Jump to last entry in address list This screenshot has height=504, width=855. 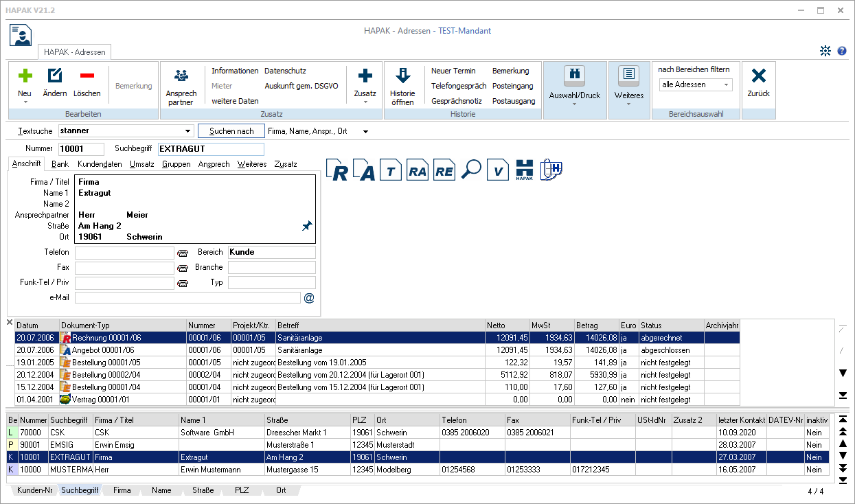coord(843,480)
